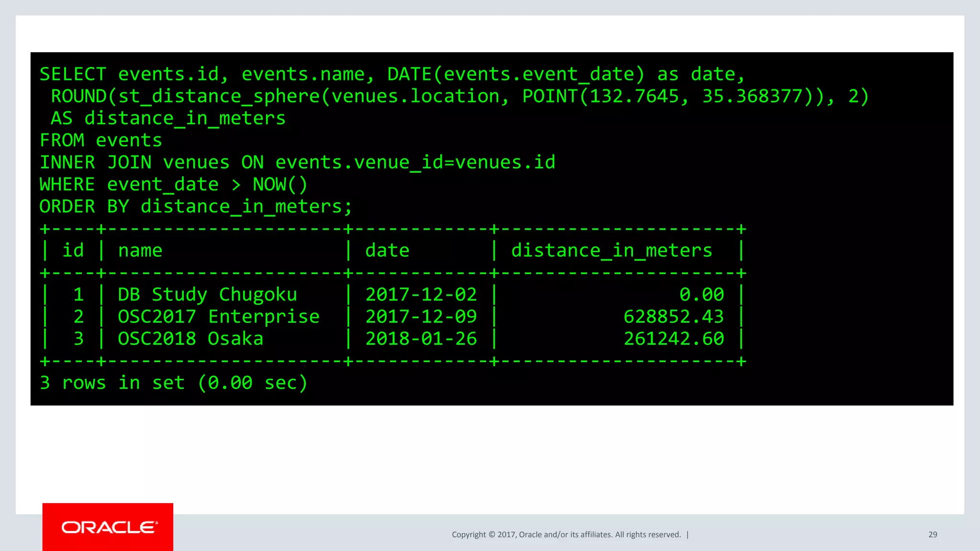Click the INNER JOIN venues line
The width and height of the screenshot is (980, 551).
click(x=297, y=163)
